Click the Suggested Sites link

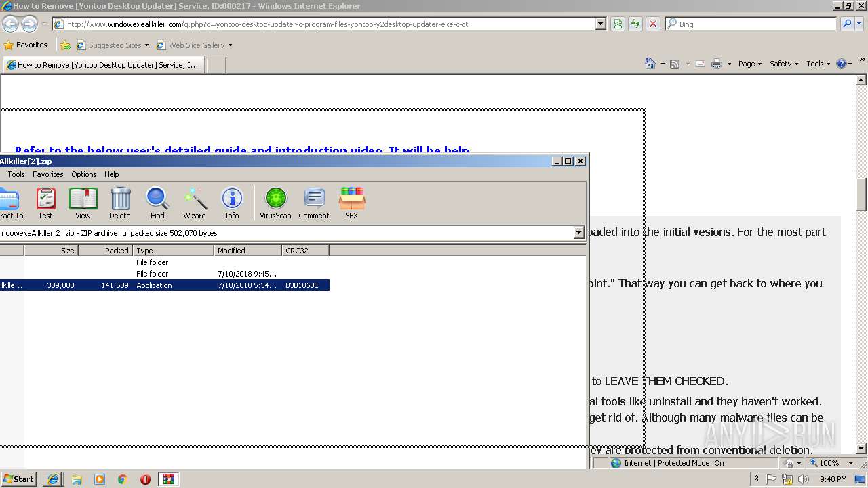coord(112,45)
